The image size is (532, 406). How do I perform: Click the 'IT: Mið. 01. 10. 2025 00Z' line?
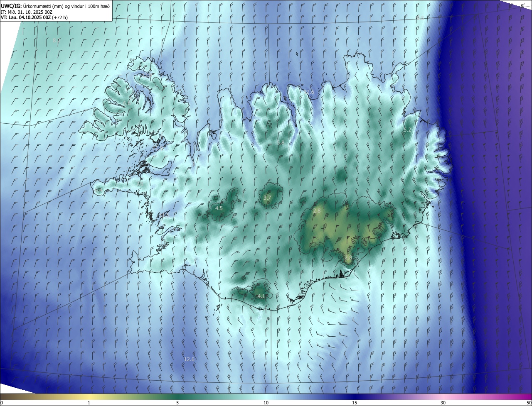[x=26, y=12]
